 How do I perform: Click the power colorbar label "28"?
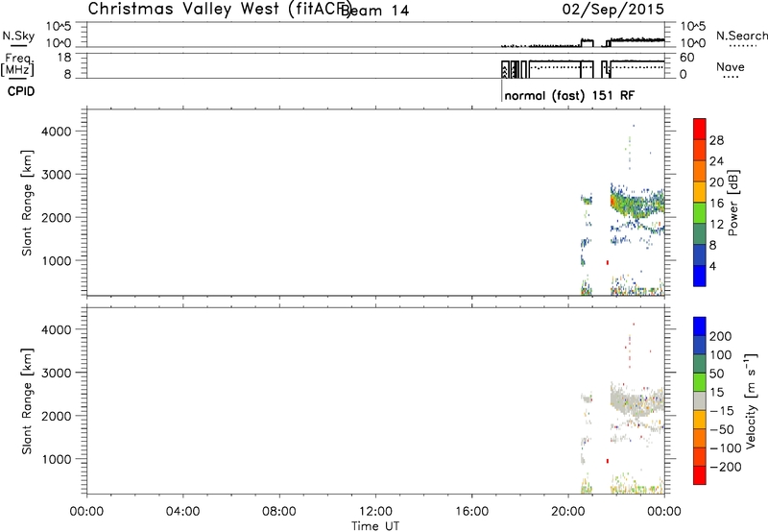[x=716, y=140]
